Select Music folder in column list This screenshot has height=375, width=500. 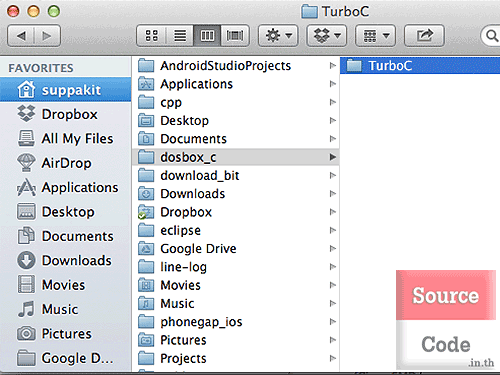tap(236, 304)
